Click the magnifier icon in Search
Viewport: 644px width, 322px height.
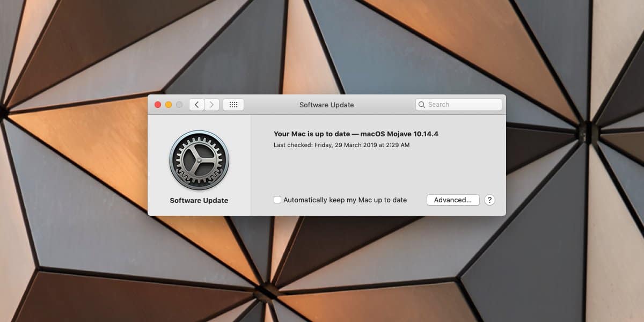coord(422,105)
